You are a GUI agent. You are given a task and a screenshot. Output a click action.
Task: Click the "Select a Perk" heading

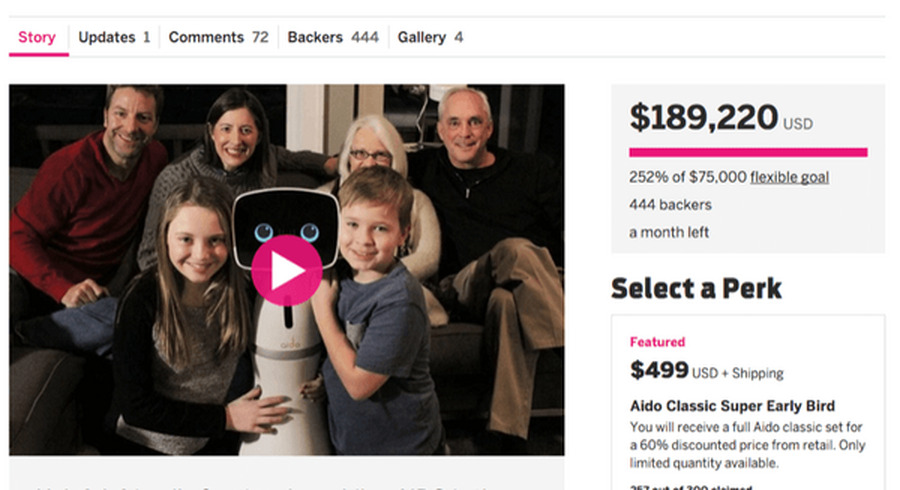click(x=696, y=289)
